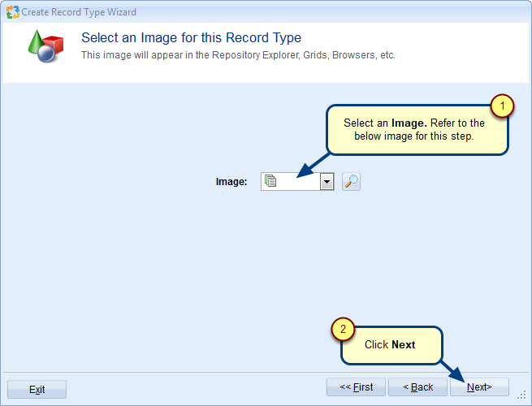Image resolution: width=532 pixels, height=406 pixels.
Task: Click the Repository Explorer description text
Action: tap(238, 55)
